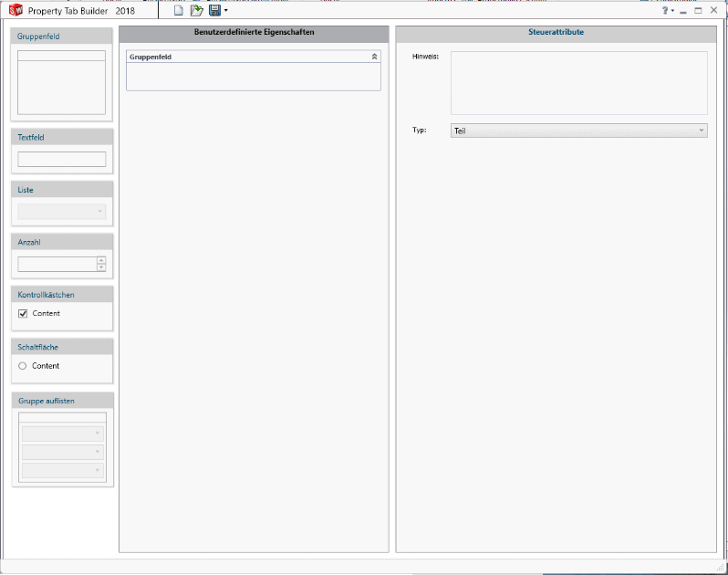Open the Save options dropdown arrow
This screenshot has height=575, width=728.
[225, 11]
